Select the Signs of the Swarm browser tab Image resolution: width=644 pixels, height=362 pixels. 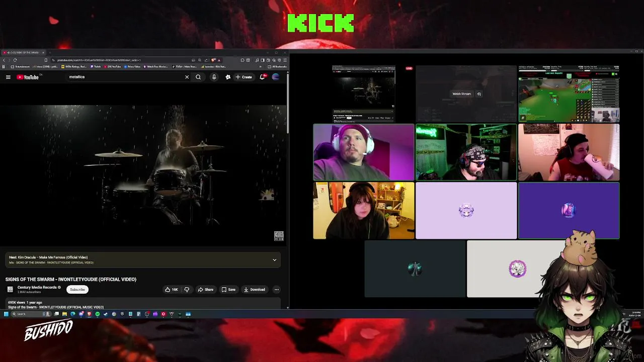tap(23, 52)
